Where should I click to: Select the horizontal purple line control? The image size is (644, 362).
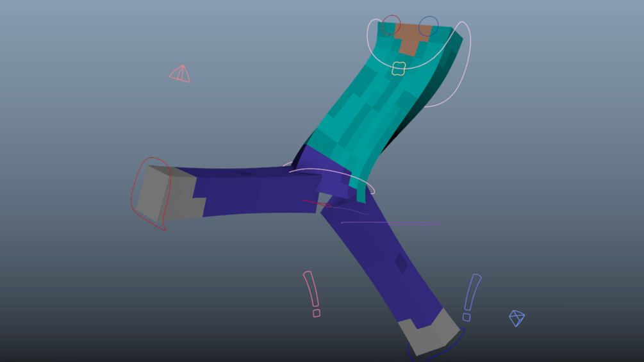[x=391, y=223]
